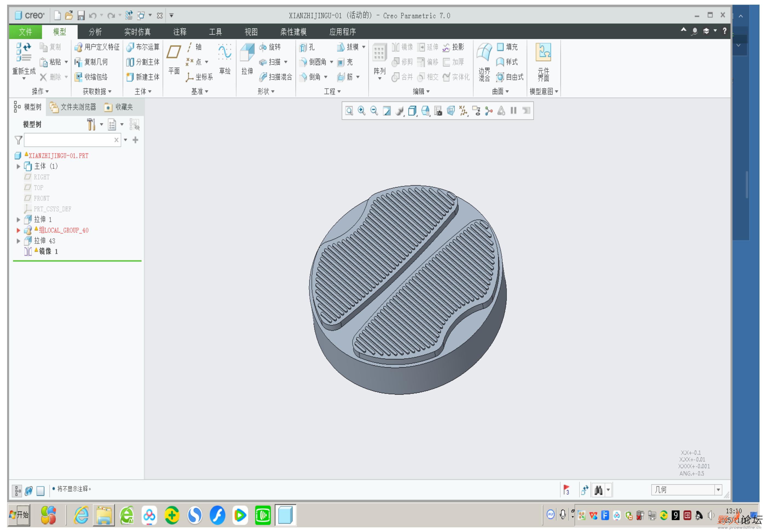This screenshot has height=532, width=768.
Task: Click the model tree filter input field
Action: (69, 140)
